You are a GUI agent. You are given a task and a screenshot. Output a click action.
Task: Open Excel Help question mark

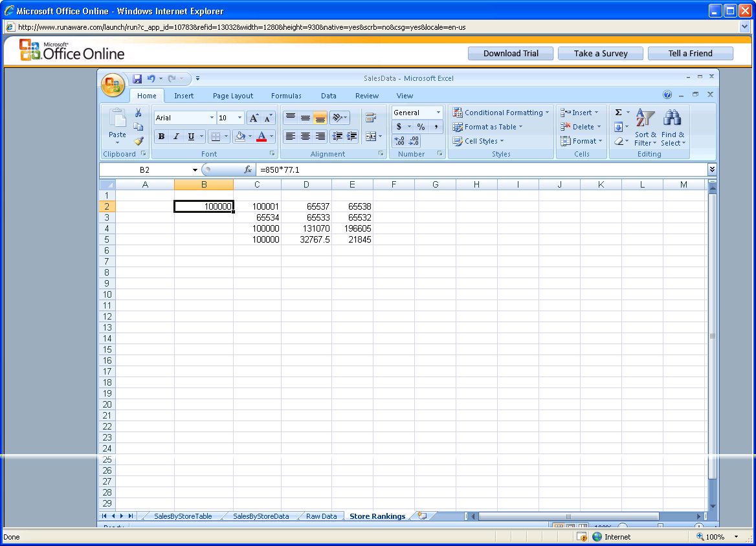click(667, 95)
